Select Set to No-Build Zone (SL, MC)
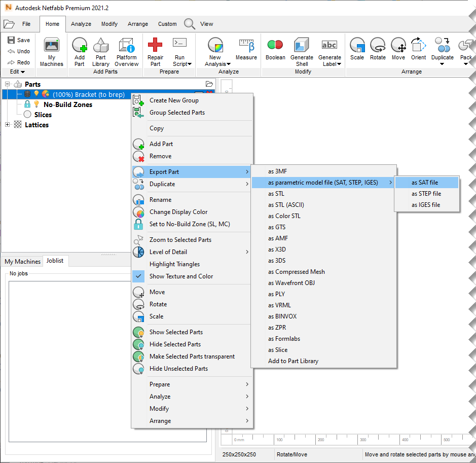476x463 pixels. tap(192, 224)
